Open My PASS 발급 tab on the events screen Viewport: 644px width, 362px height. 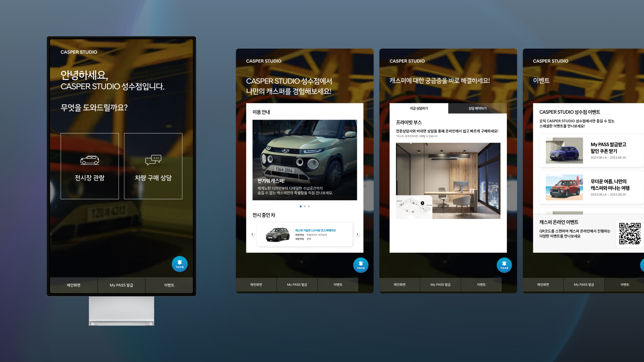click(x=584, y=285)
